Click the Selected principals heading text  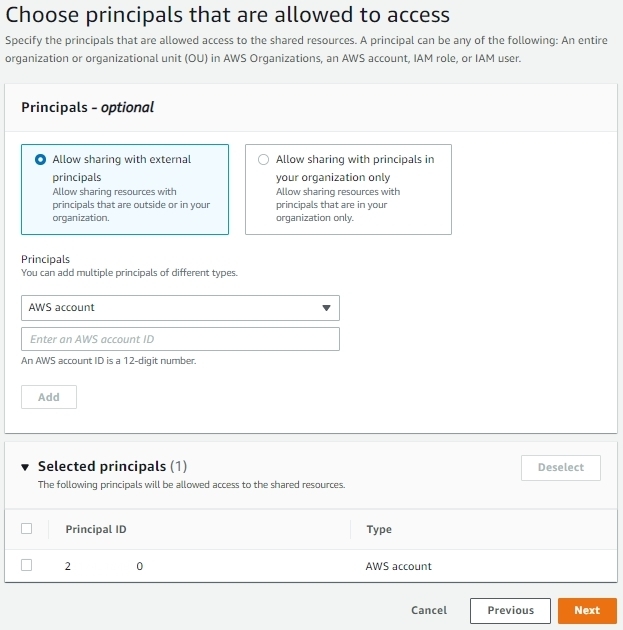pos(102,466)
